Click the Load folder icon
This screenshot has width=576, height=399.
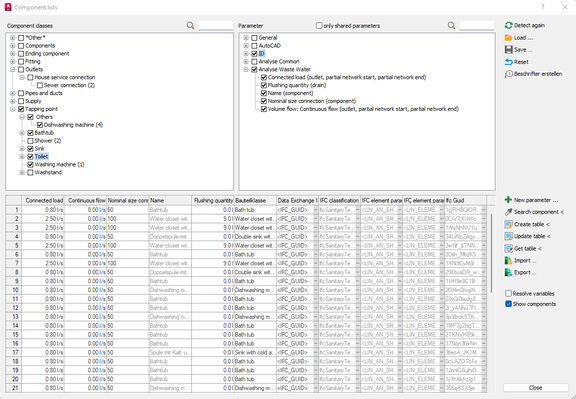pos(508,37)
